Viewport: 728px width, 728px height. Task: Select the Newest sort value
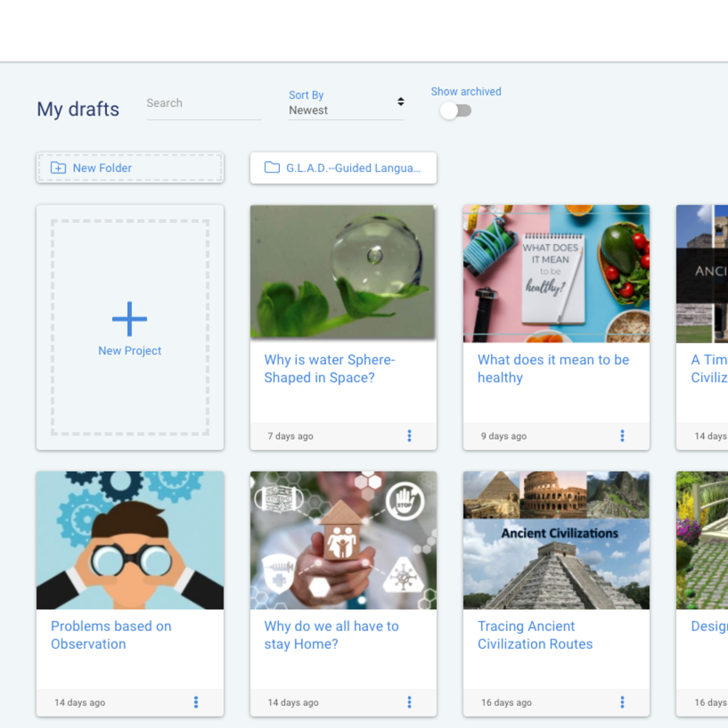tap(308, 111)
